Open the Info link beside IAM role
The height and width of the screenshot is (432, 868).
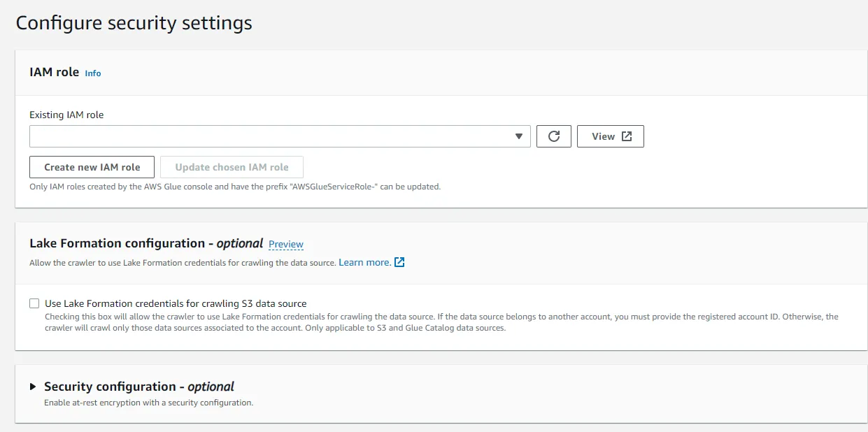coord(93,73)
